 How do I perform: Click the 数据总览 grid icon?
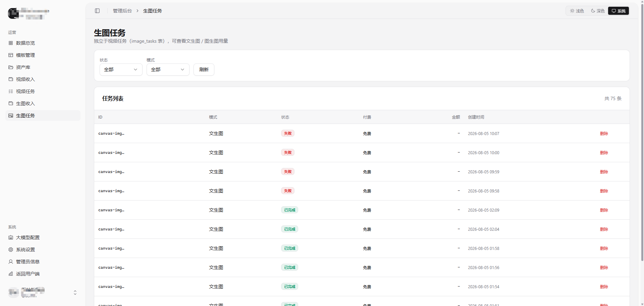click(x=11, y=43)
